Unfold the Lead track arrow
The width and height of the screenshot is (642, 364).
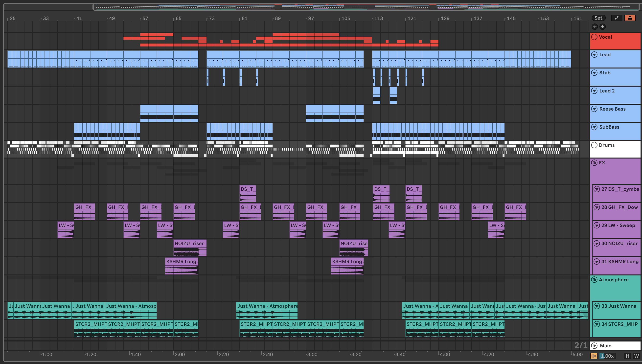click(x=594, y=55)
